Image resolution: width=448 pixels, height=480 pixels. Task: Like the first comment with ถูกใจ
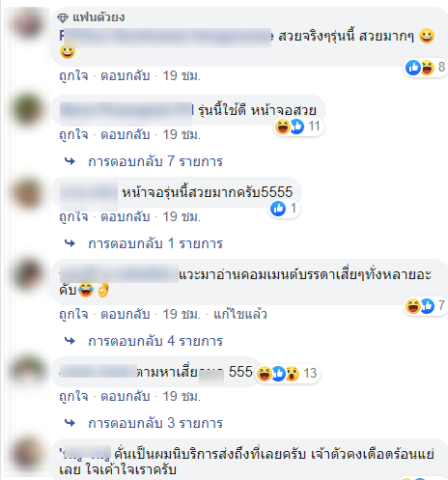click(x=73, y=76)
